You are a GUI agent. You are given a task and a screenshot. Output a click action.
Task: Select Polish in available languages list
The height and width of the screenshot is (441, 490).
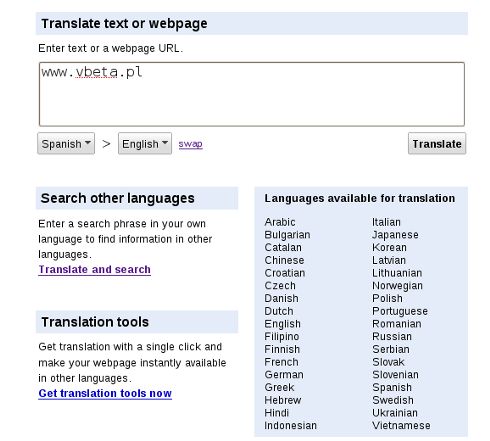pos(387,298)
